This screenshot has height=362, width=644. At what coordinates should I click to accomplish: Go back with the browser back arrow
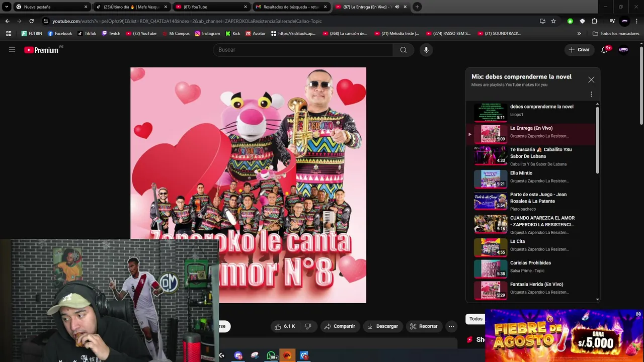tap(7, 21)
